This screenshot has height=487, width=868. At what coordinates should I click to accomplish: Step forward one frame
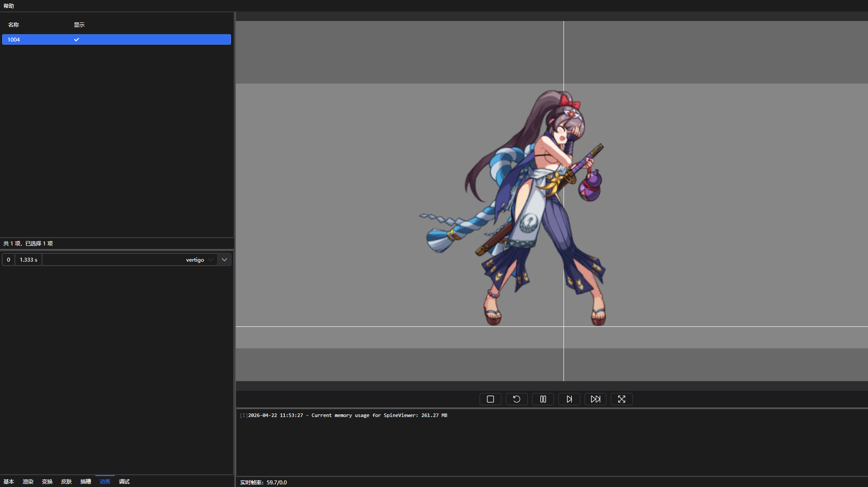(569, 399)
